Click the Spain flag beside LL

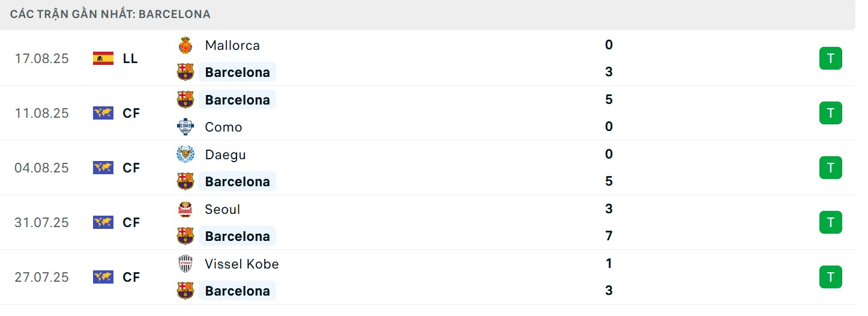tap(103, 59)
